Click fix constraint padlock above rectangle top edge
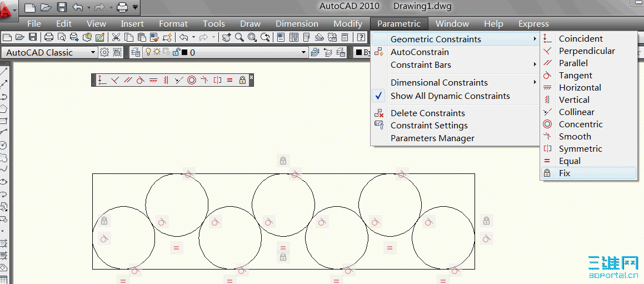This screenshot has width=644, height=284. coord(283,160)
